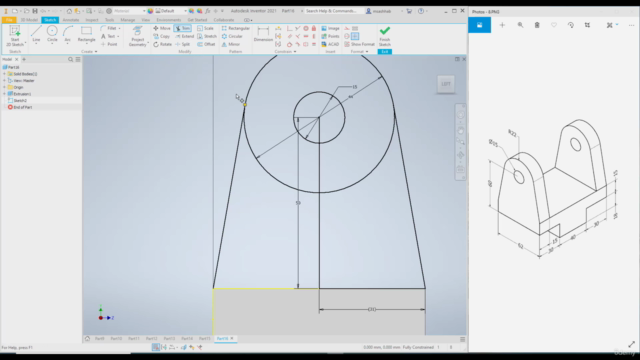Switch to the Annotate ribbon tab
Viewport: 640px width, 360px height.
coord(71,20)
